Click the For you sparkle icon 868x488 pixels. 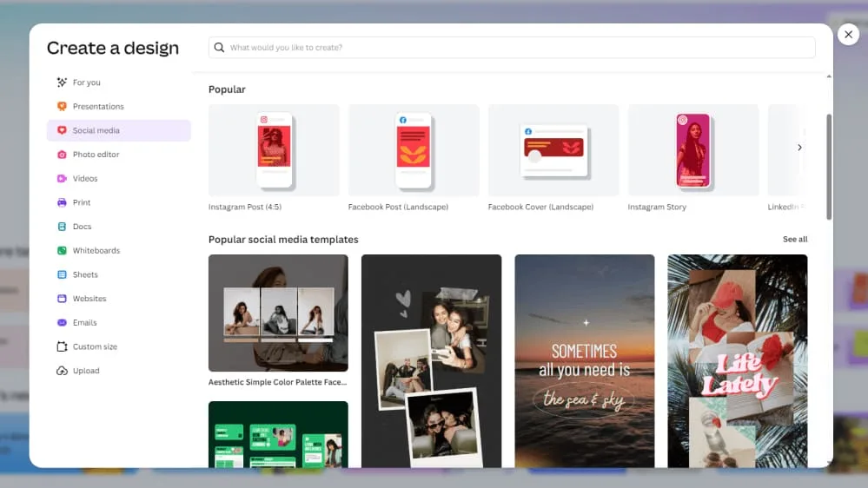(x=62, y=82)
